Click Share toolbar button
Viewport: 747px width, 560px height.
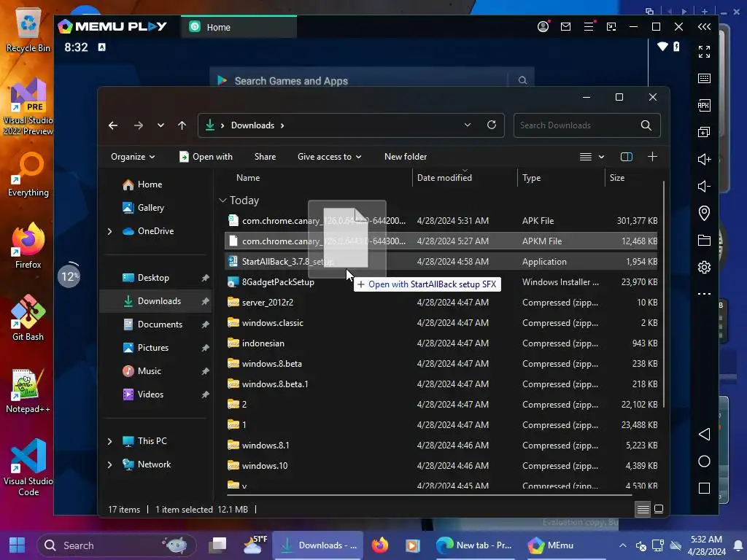click(265, 157)
